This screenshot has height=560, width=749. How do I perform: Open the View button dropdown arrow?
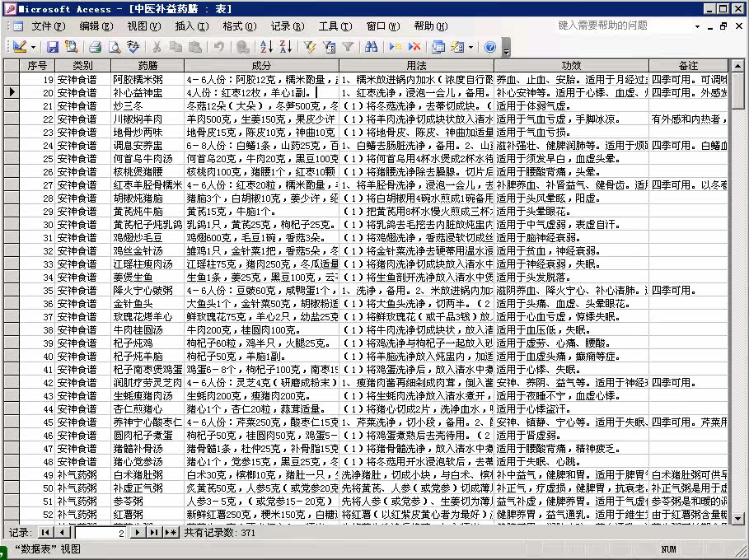tap(34, 47)
